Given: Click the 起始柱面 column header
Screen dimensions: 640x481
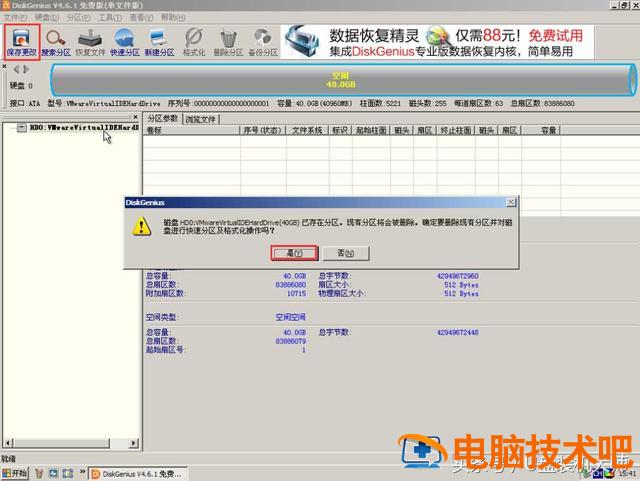Looking at the screenshot, I should coord(371,130).
